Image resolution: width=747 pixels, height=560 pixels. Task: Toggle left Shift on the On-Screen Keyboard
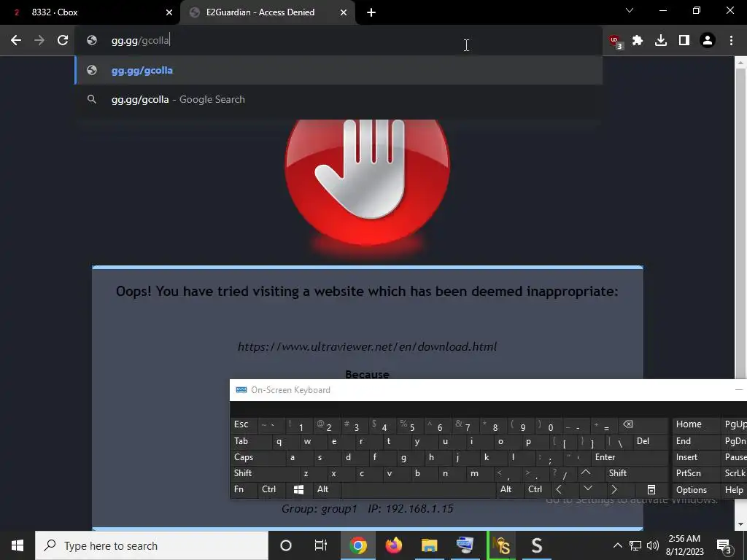(263, 474)
